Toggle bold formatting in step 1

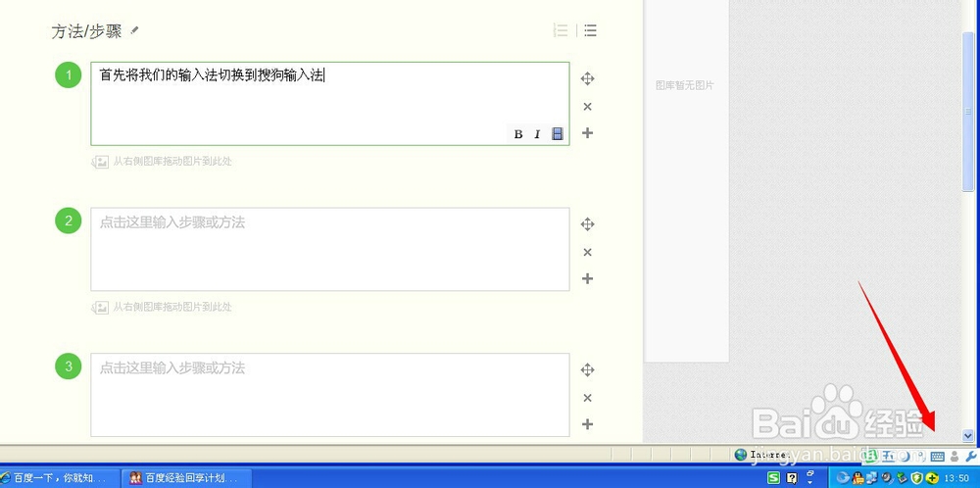tap(518, 133)
